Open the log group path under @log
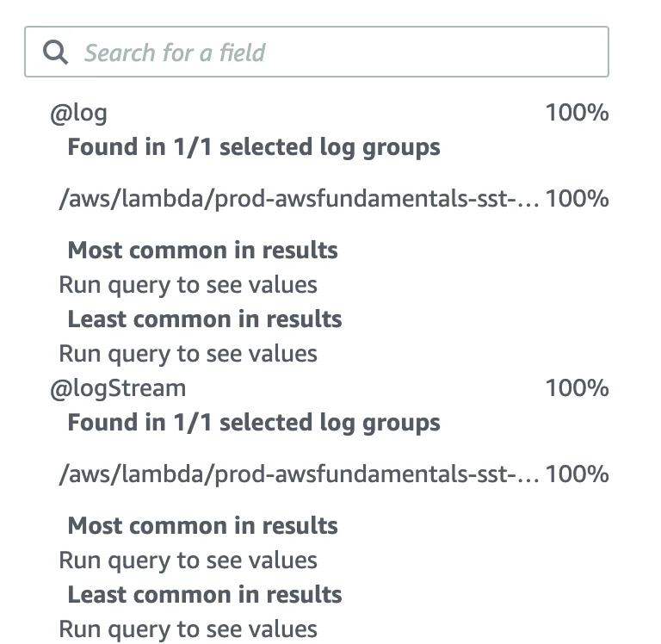Viewport: 661px width, 644px height. tap(299, 199)
